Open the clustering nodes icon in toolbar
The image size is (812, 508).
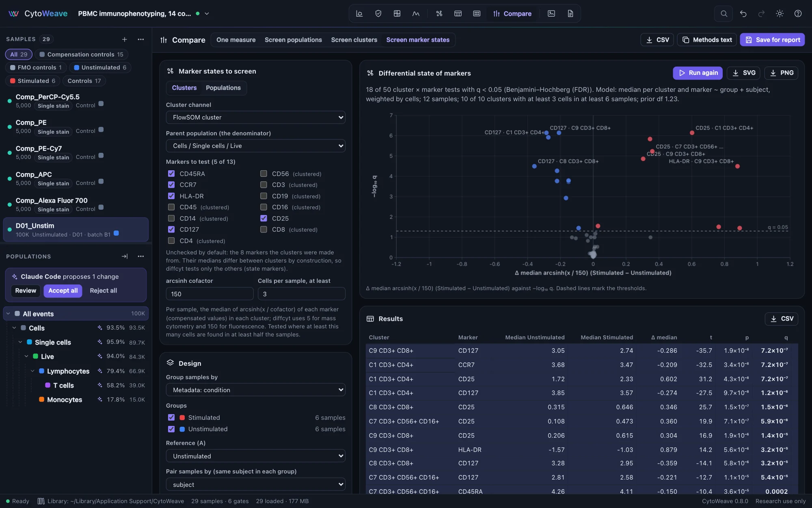[x=439, y=13]
